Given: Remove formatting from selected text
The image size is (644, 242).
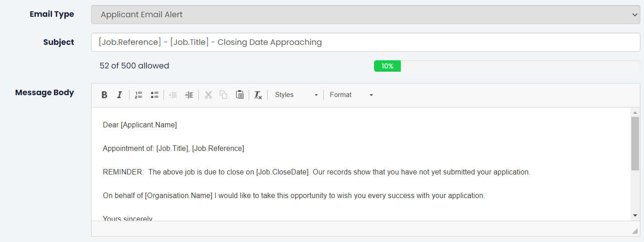Looking at the screenshot, I should point(258,95).
